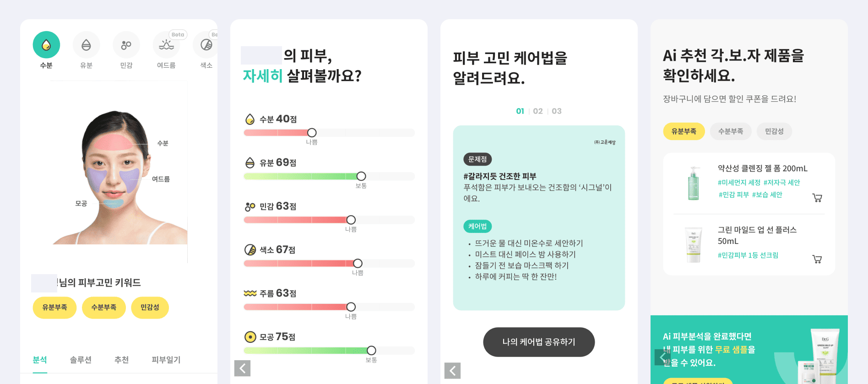
Task: Click the 약산성 클렌징 젤 폼 product thumbnail
Action: pyautogui.click(x=693, y=182)
